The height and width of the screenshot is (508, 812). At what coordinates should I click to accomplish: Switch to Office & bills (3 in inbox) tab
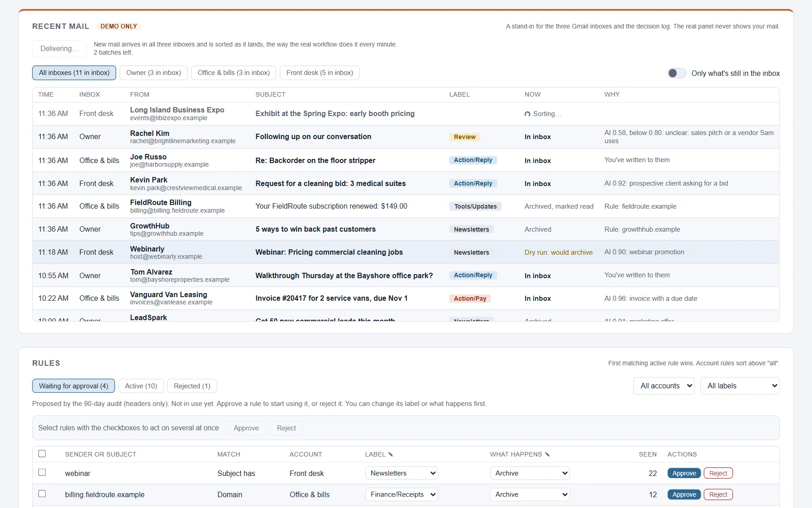click(x=234, y=73)
